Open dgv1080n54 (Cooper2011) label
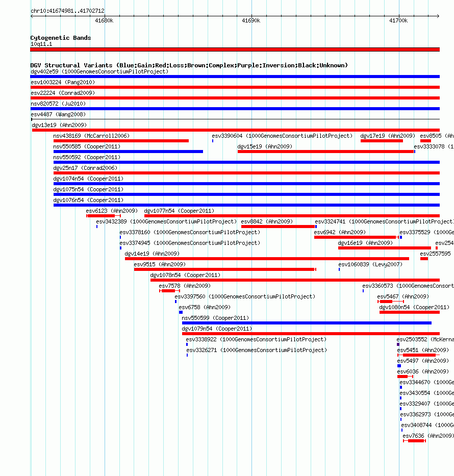The height and width of the screenshot is (476, 454). [414, 307]
